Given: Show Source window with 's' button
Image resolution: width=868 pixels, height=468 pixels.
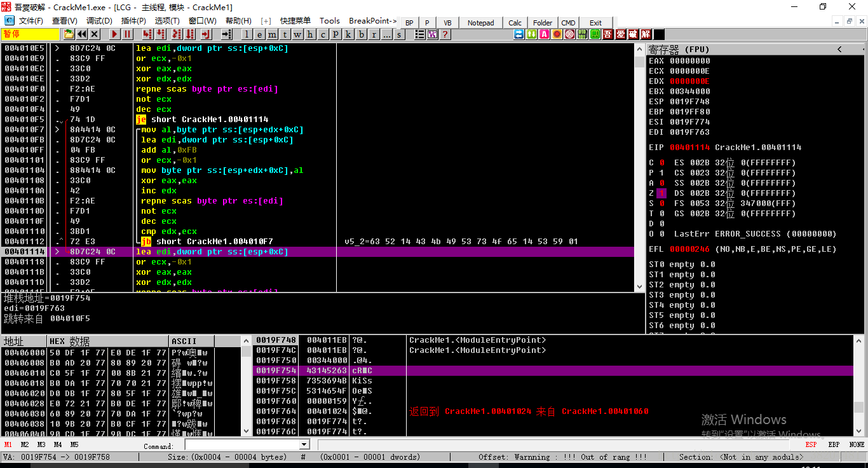Looking at the screenshot, I should click(x=399, y=34).
